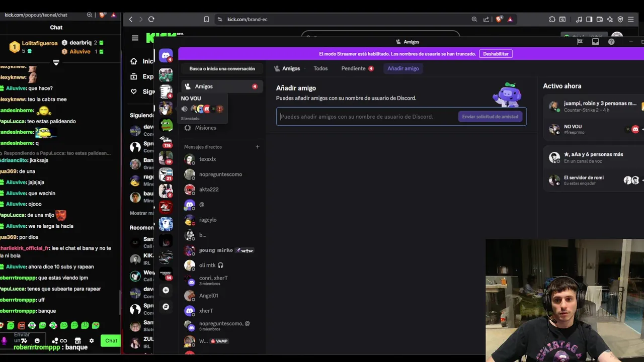
Task: Reload the kick.com/brand-ec page
Action: click(151, 19)
